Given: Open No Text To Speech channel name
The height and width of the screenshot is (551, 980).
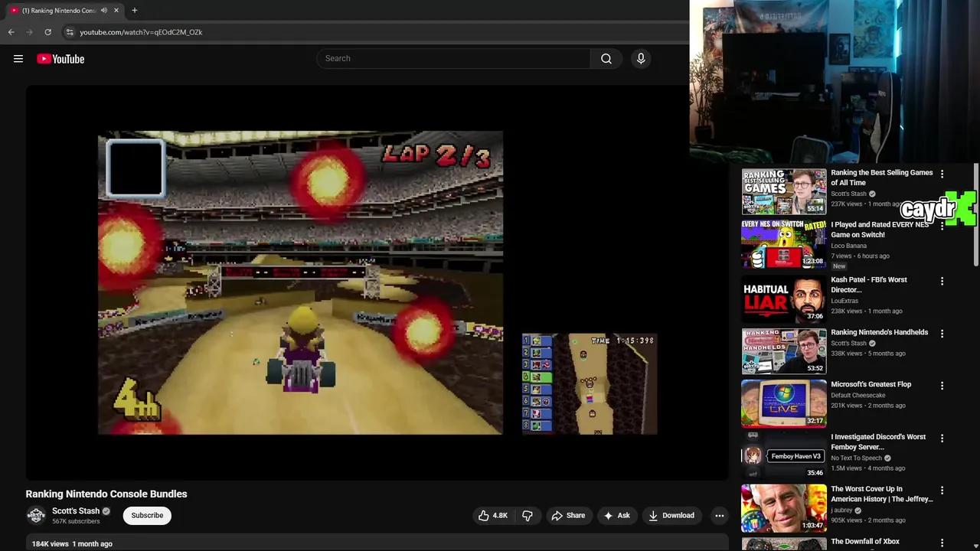Looking at the screenshot, I should [856, 458].
